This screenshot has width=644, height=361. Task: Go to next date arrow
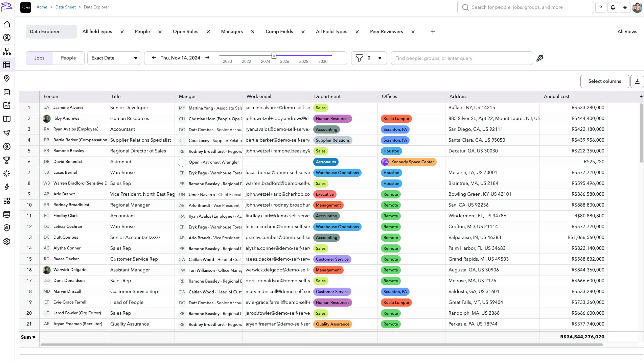pos(207,58)
